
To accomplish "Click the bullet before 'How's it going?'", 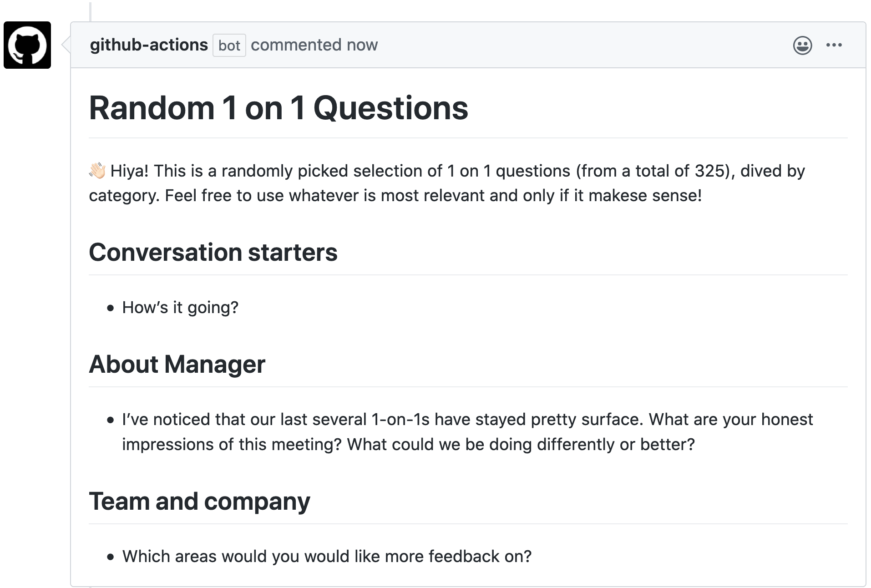I will coord(110,308).
